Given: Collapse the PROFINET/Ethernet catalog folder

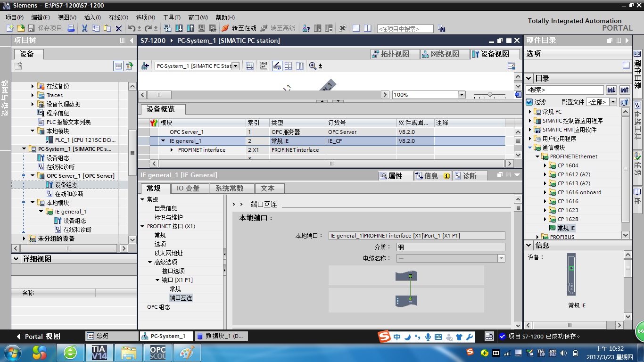Looking at the screenshot, I should 538,156.
